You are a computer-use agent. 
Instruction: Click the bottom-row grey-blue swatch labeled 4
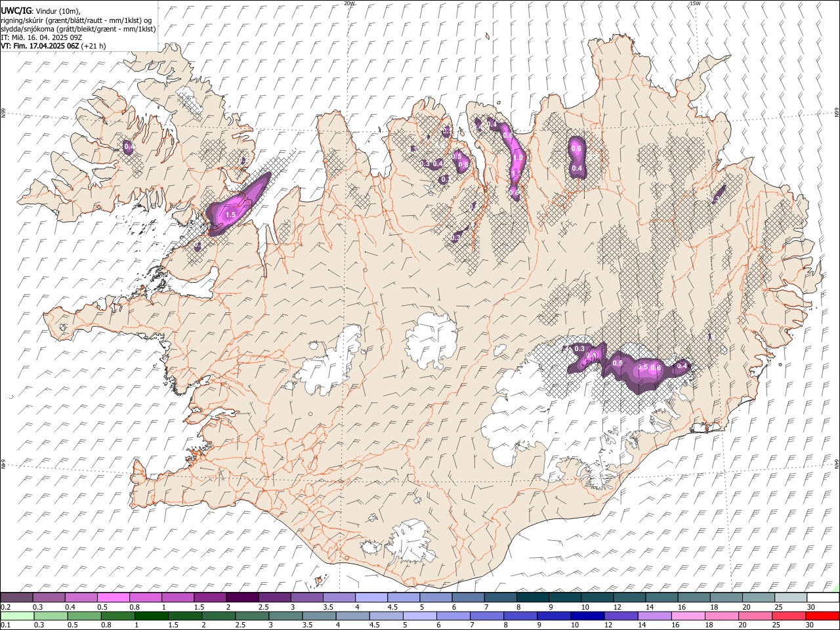[x=352, y=616]
